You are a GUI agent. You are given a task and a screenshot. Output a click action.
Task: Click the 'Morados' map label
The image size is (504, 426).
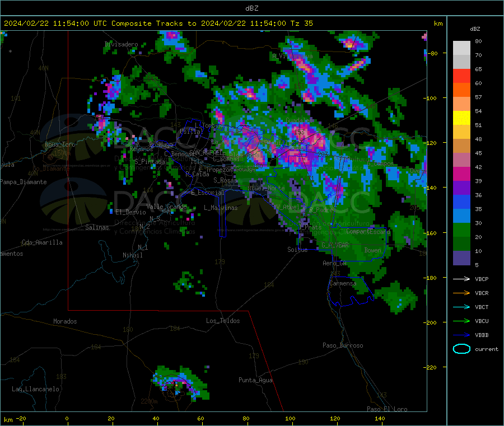[65, 321]
